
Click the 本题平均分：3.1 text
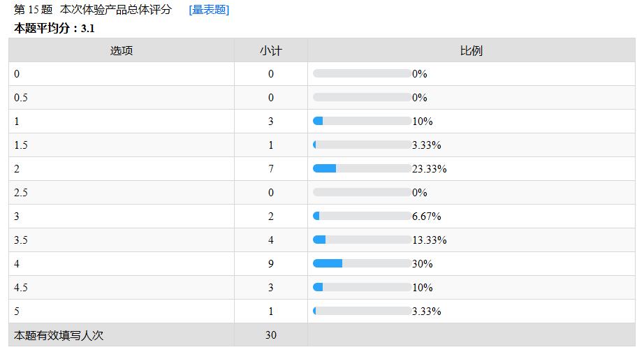(x=54, y=29)
